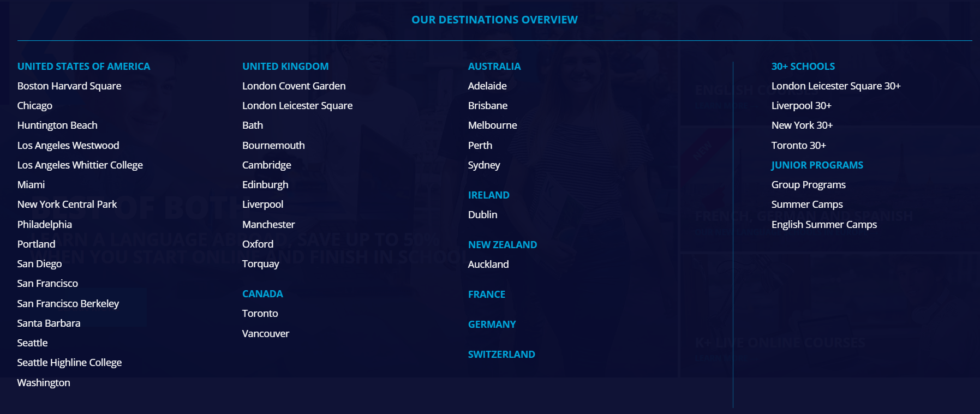
Task: Select the Germany heading link
Action: (x=492, y=324)
